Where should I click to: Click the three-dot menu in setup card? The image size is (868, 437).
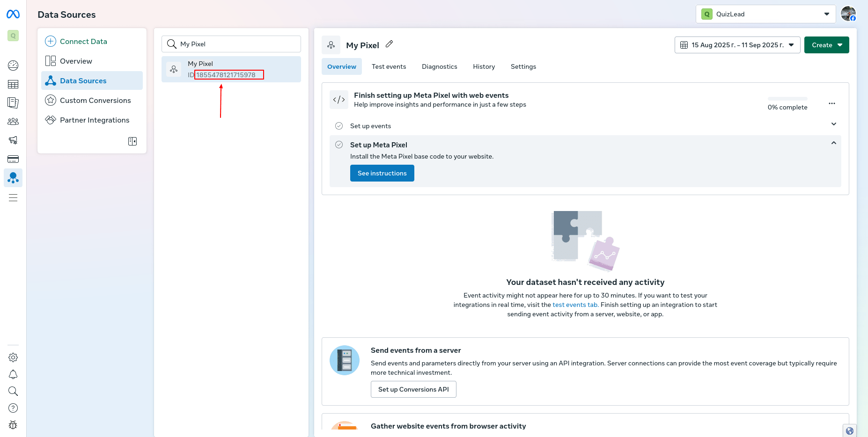pyautogui.click(x=832, y=103)
